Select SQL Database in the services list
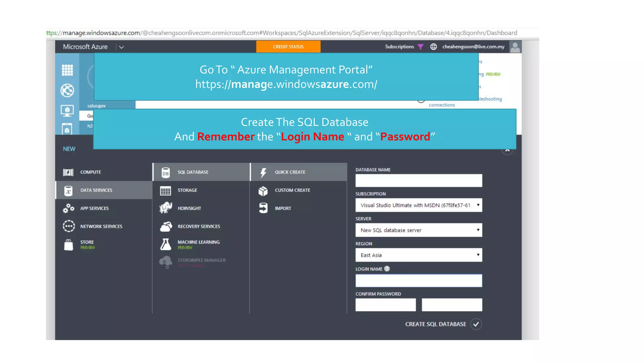 pyautogui.click(x=201, y=172)
